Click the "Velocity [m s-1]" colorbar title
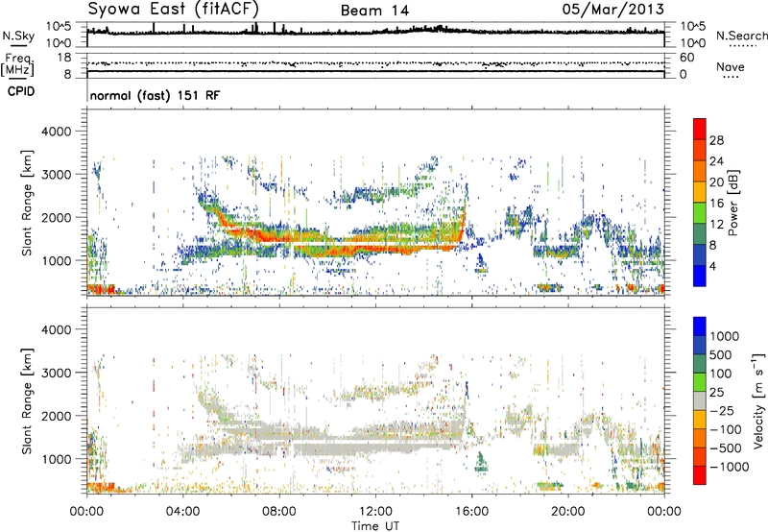This screenshot has width=768, height=532. point(758,400)
